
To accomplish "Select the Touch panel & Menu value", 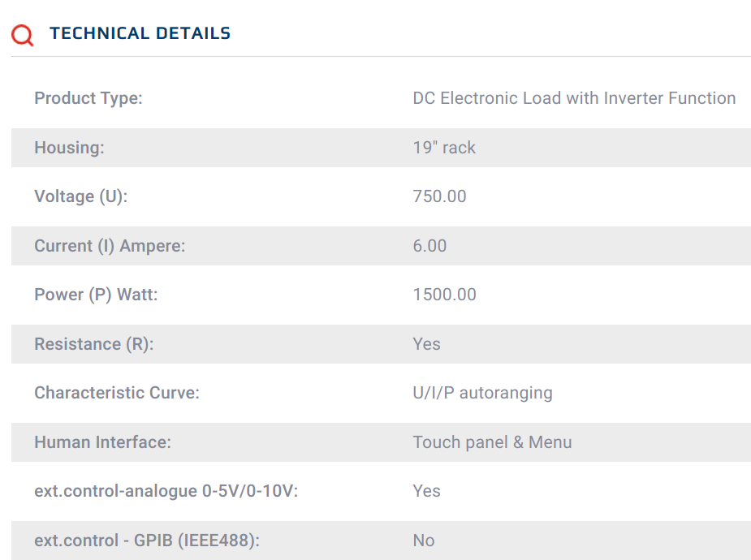I will click(492, 442).
